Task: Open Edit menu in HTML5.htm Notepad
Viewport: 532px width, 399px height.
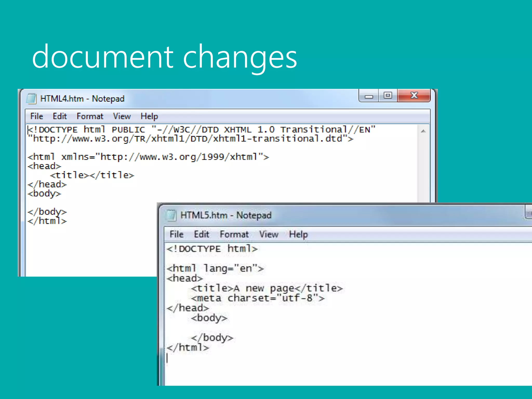Action: 201,234
